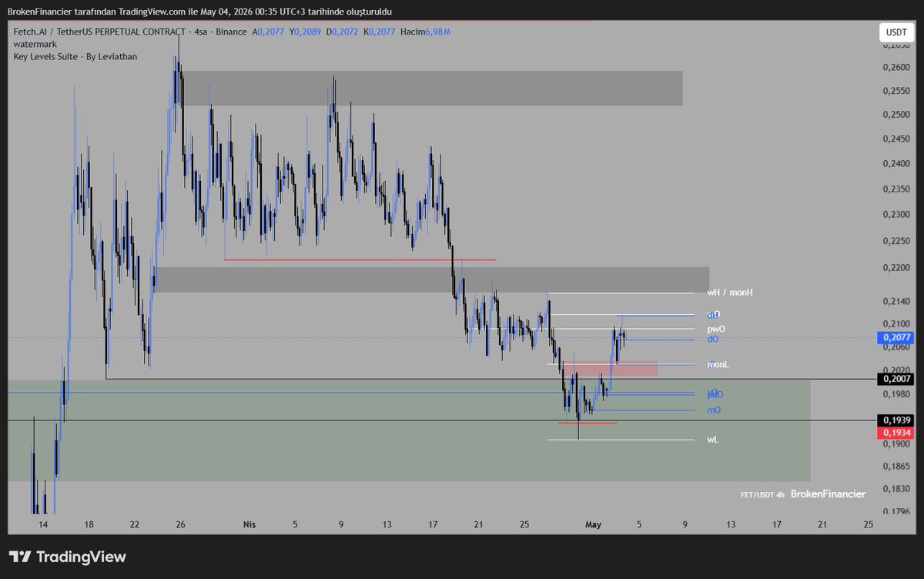
Task: Click the black 0,2007 price line tag
Action: (896, 379)
